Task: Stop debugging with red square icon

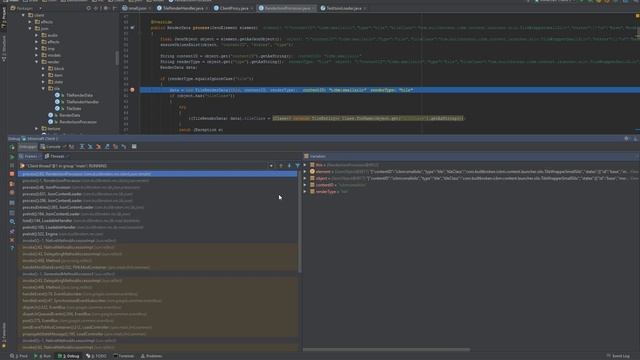Action: click(12, 174)
